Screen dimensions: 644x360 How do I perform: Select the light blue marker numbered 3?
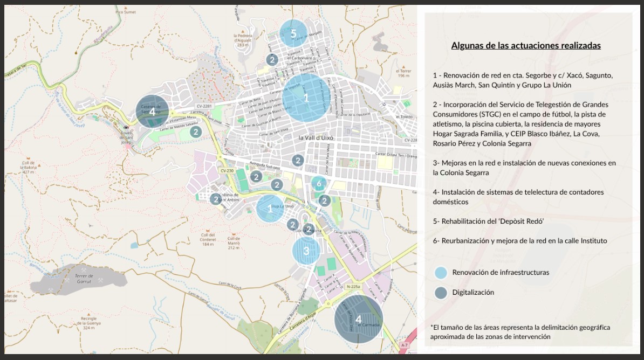point(306,251)
